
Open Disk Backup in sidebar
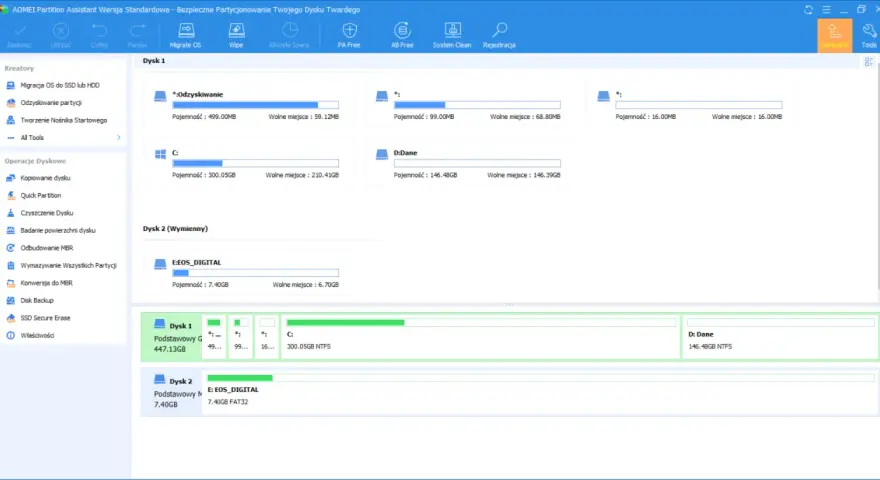click(x=37, y=300)
